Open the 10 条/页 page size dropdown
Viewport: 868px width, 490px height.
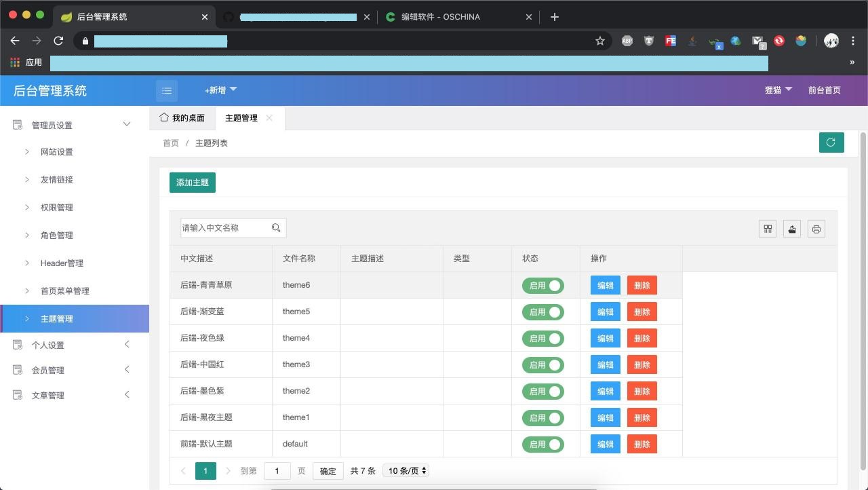click(406, 471)
